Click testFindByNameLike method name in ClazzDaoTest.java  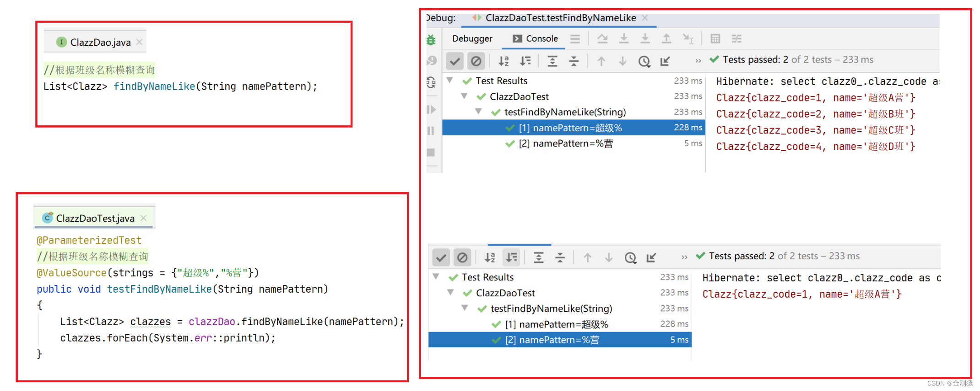(160, 289)
